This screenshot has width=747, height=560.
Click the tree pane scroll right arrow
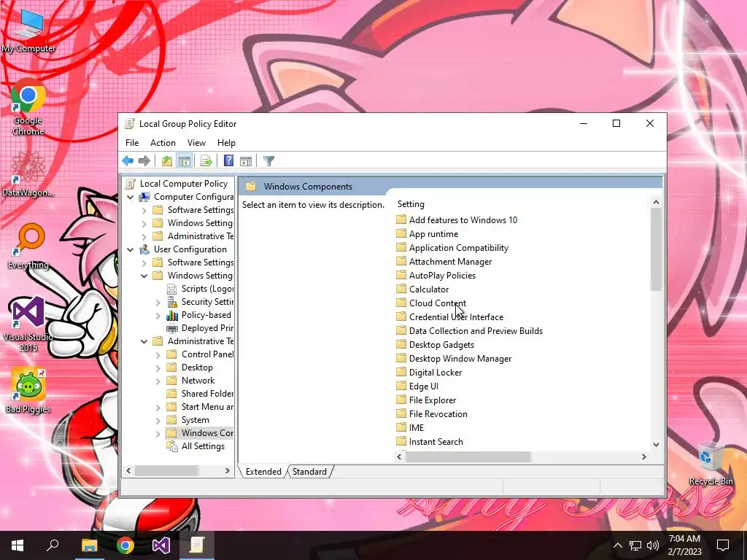click(x=228, y=470)
